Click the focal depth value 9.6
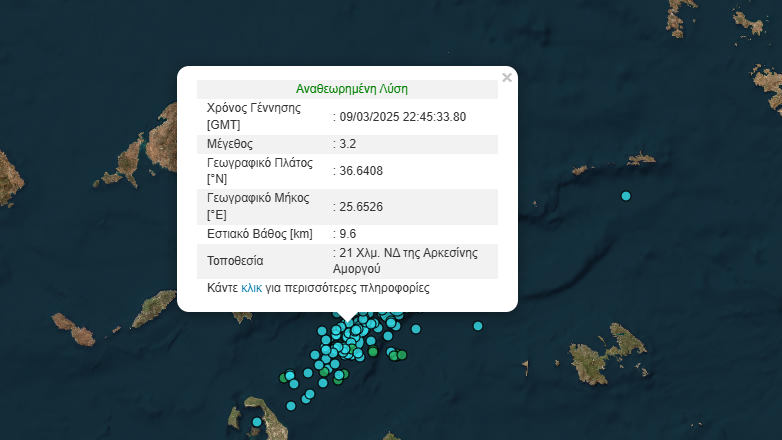Screen dimensions: 782x440 347,234
